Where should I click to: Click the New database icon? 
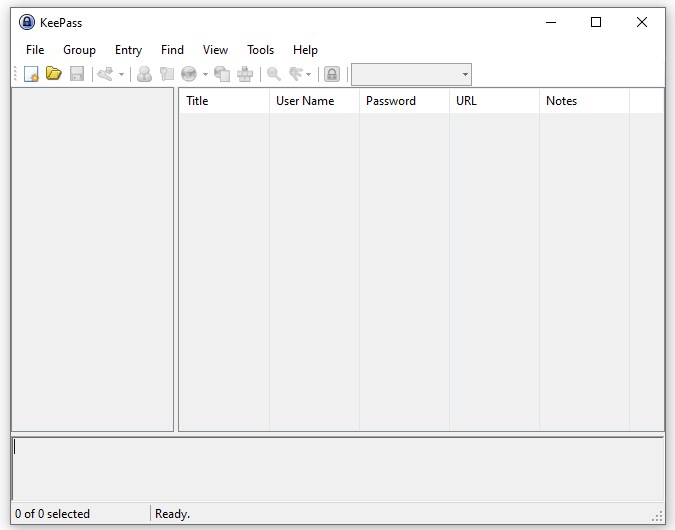(x=31, y=74)
